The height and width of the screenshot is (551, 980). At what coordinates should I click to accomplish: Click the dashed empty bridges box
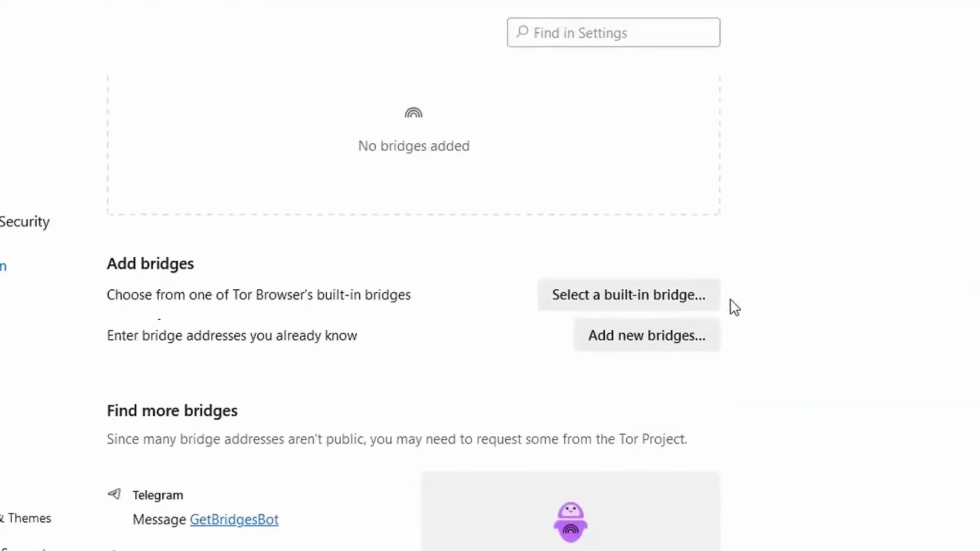click(x=413, y=145)
